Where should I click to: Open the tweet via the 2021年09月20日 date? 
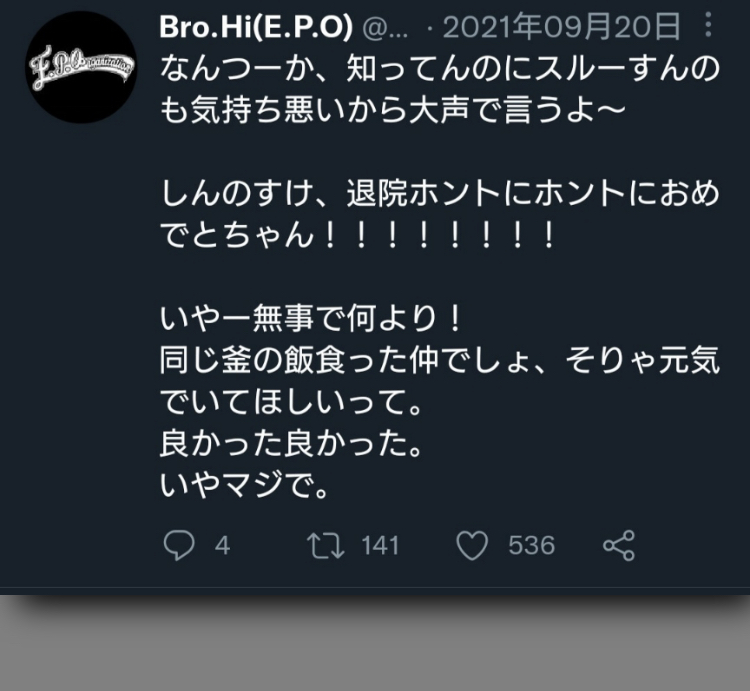coord(562,27)
